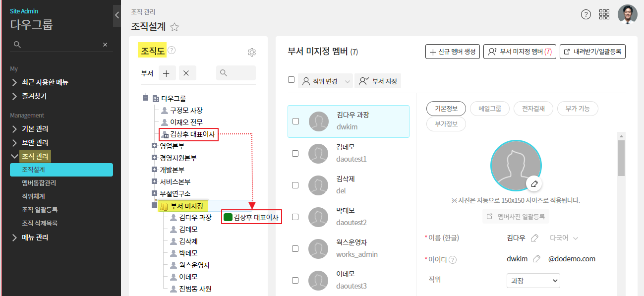Open organization chart settings gear

point(251,53)
